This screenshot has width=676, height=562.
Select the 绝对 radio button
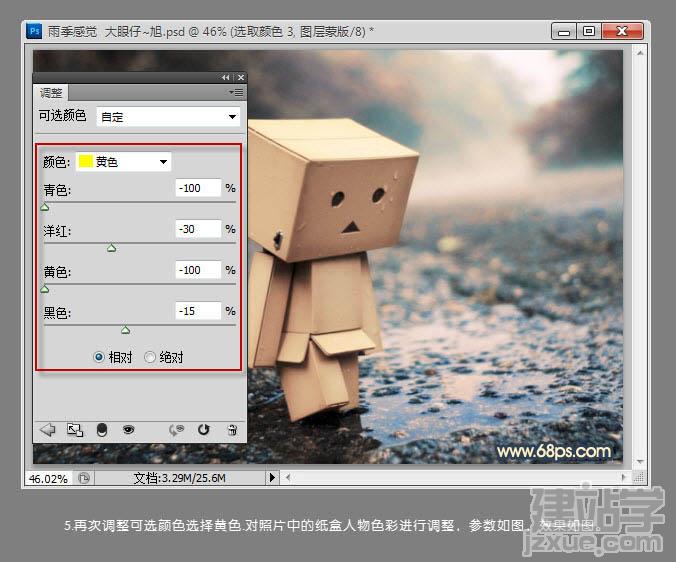pyautogui.click(x=150, y=357)
